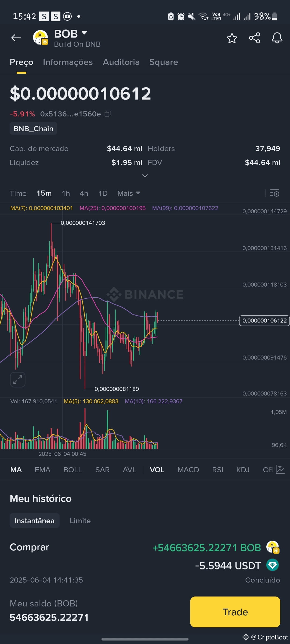Open the Mais timeframe dropdown

pyautogui.click(x=129, y=193)
